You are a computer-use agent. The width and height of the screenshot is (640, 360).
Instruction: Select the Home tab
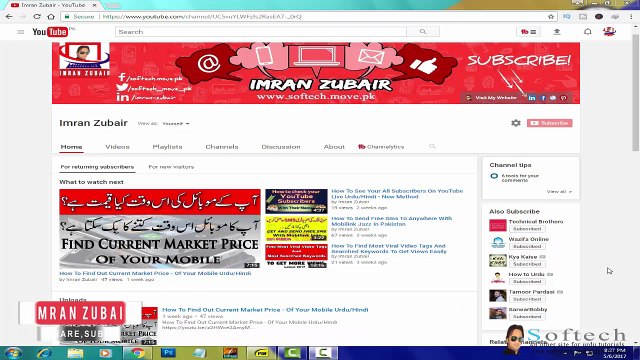coord(71,147)
